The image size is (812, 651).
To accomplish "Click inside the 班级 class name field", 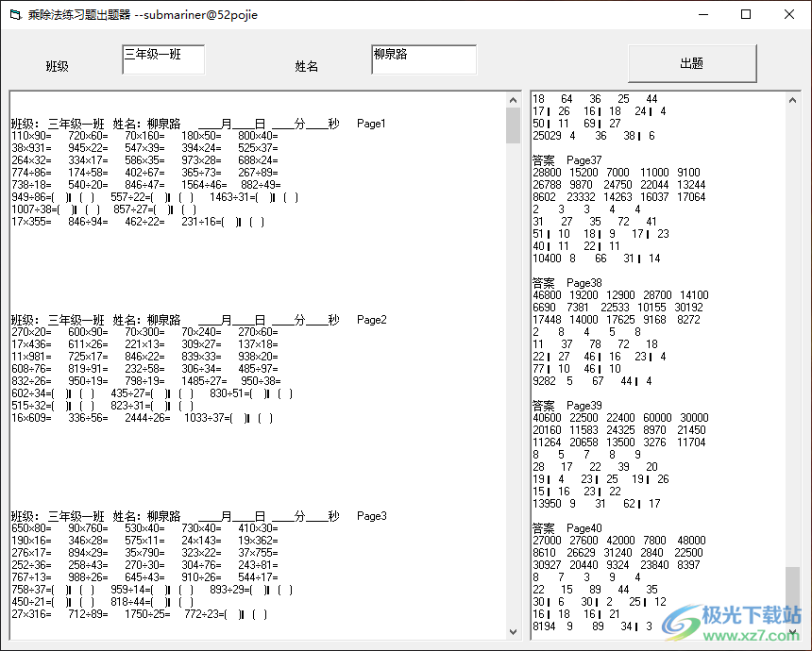I will [162, 58].
